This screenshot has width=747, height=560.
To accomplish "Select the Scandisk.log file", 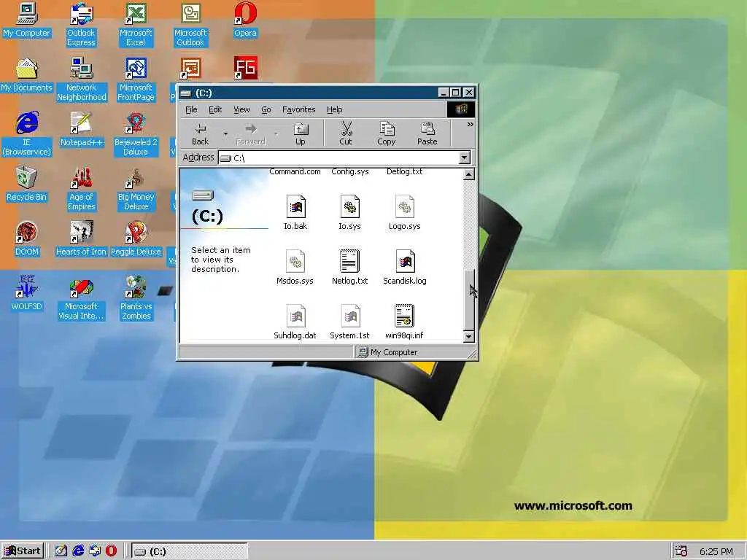I will coord(404,268).
